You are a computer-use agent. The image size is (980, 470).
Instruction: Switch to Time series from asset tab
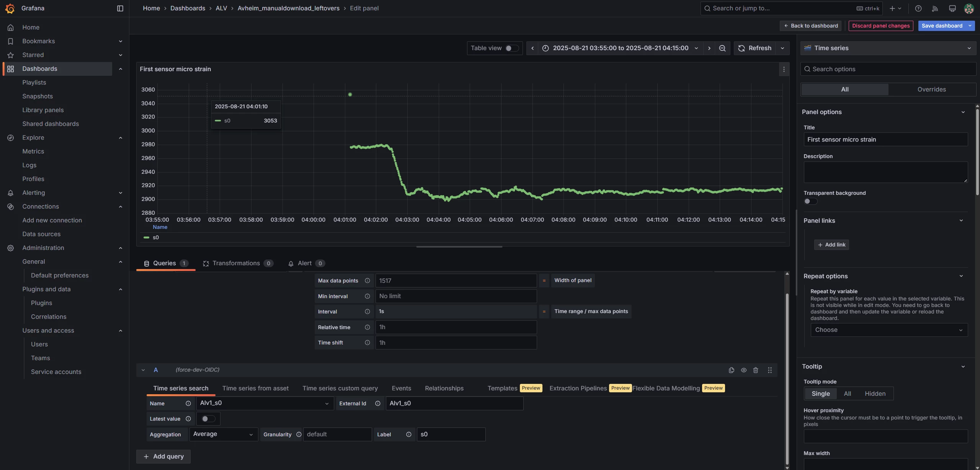pos(255,388)
